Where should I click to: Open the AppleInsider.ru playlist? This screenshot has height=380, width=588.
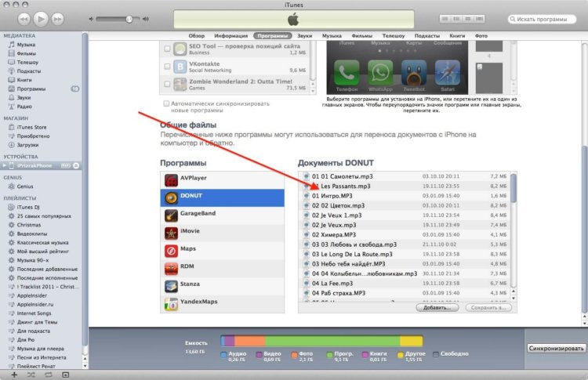point(34,304)
